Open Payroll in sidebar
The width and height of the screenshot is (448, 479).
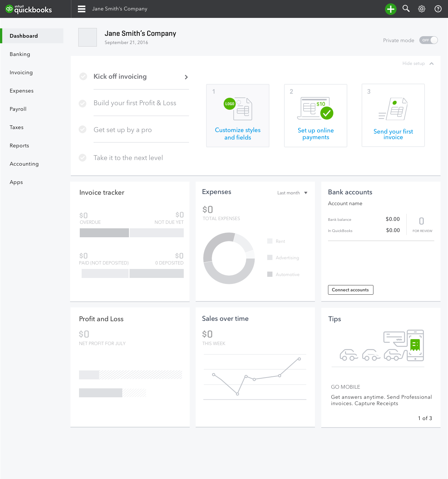coord(18,109)
